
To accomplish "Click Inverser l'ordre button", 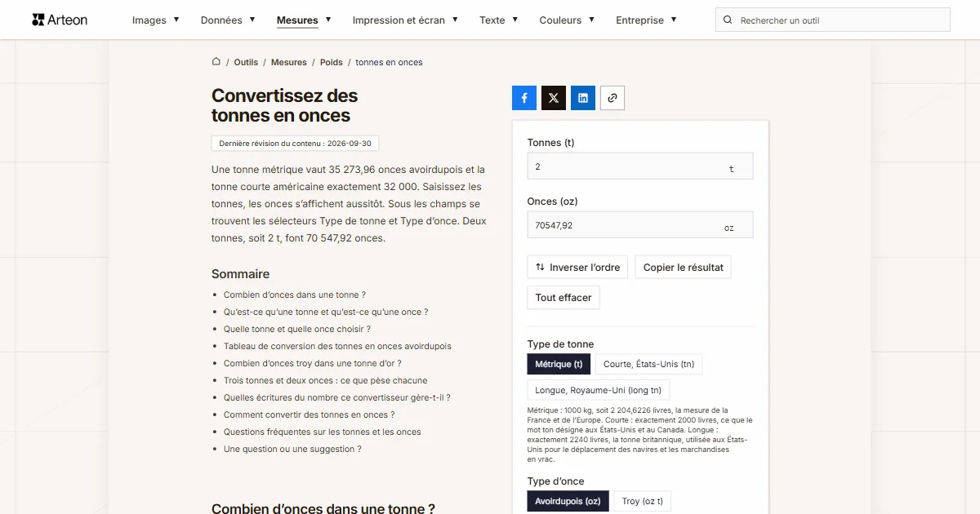I will point(577,267).
